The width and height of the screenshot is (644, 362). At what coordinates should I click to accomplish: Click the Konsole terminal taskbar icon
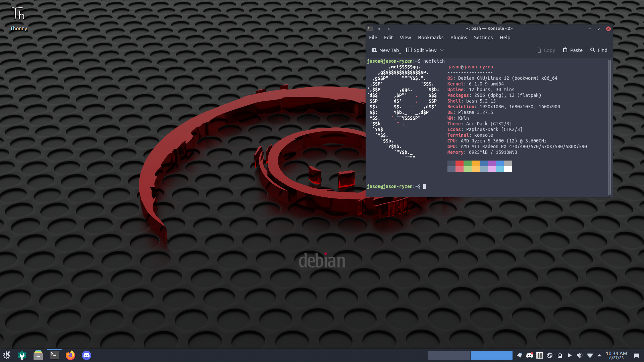54,355
